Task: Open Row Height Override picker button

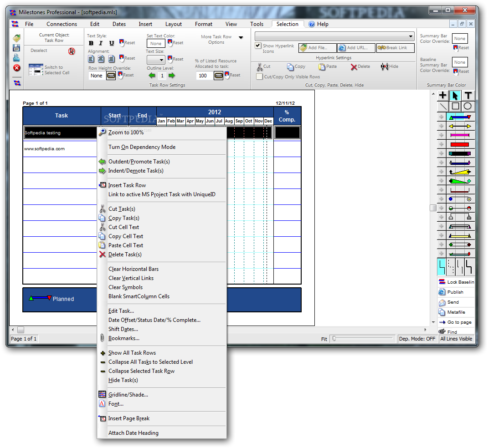Action: pos(111,76)
